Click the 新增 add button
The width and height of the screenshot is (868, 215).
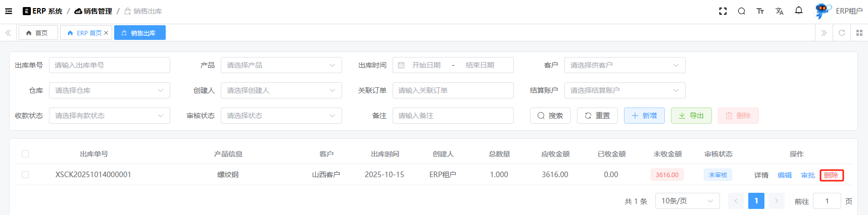pos(644,116)
